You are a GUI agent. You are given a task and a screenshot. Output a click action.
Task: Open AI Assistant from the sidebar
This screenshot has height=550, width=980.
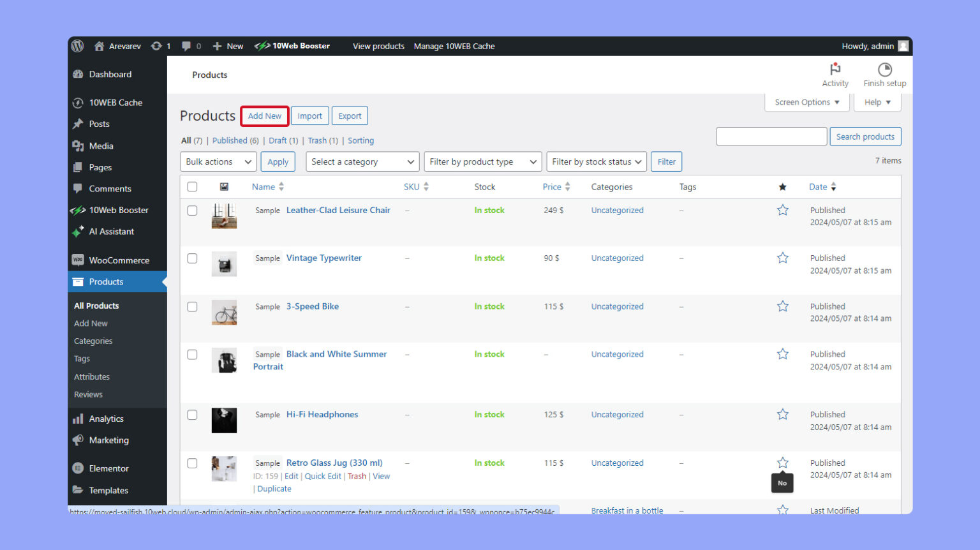tap(111, 232)
